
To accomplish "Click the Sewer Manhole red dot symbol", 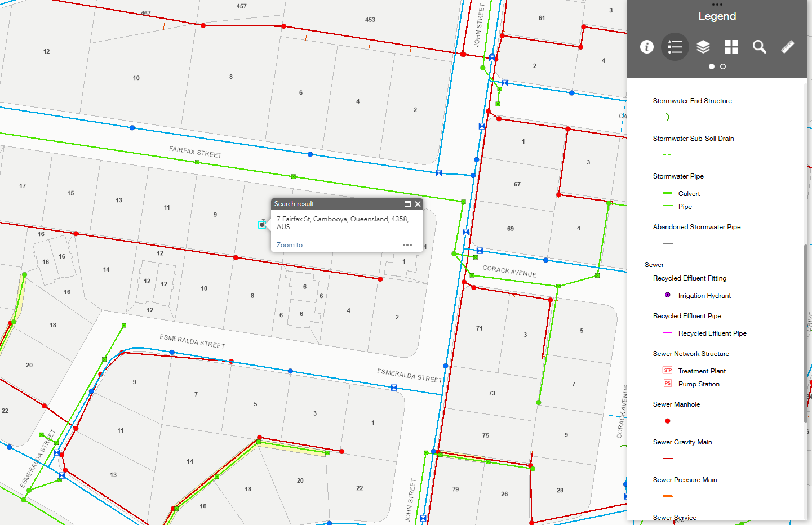I will [668, 421].
